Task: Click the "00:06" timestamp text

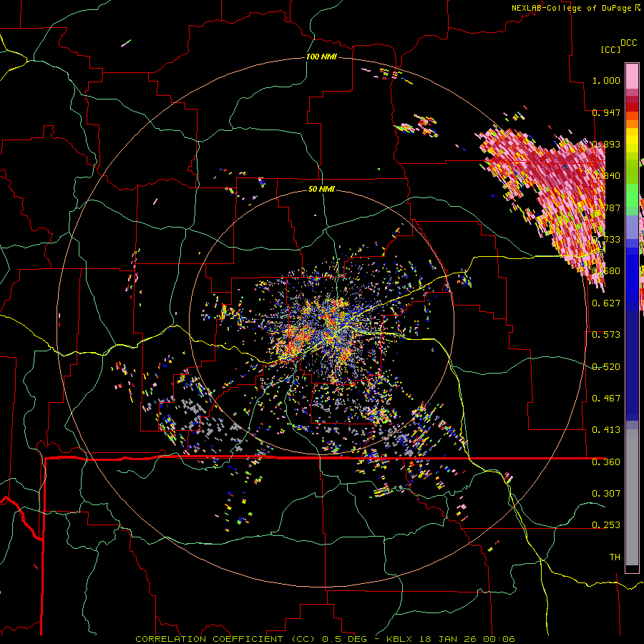Action: 499,639
